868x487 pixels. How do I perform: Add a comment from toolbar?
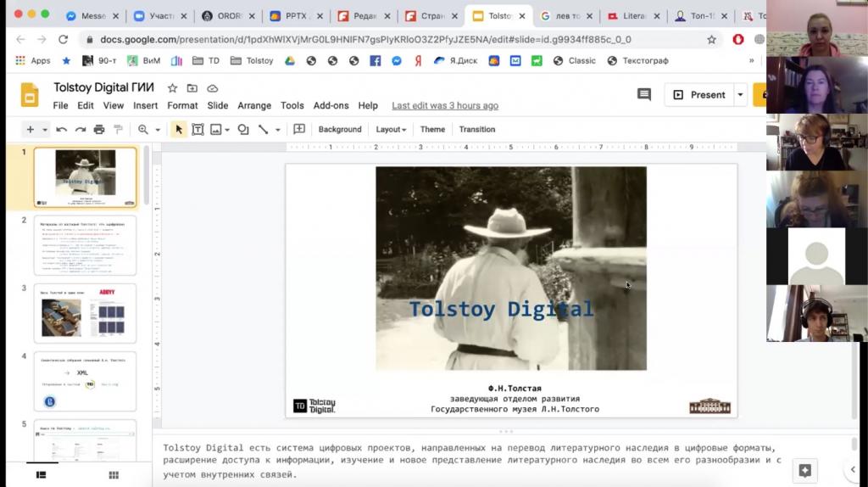coord(299,129)
